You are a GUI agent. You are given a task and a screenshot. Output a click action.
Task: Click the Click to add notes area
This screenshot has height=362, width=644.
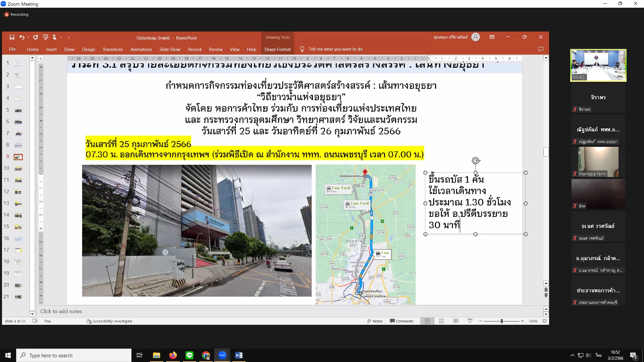click(x=61, y=311)
